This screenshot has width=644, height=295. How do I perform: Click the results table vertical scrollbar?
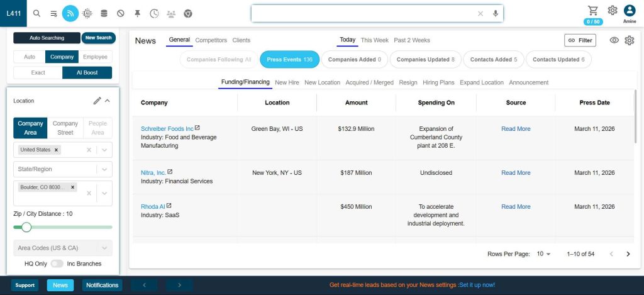636,117
